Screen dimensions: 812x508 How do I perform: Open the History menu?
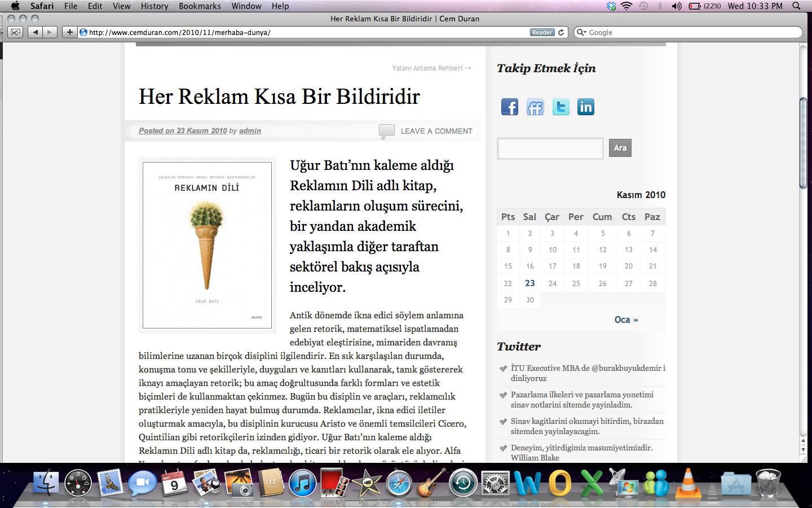(155, 6)
